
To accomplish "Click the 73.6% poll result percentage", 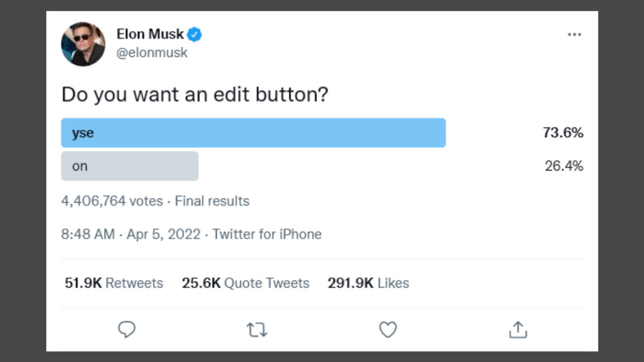I will coord(563,133).
